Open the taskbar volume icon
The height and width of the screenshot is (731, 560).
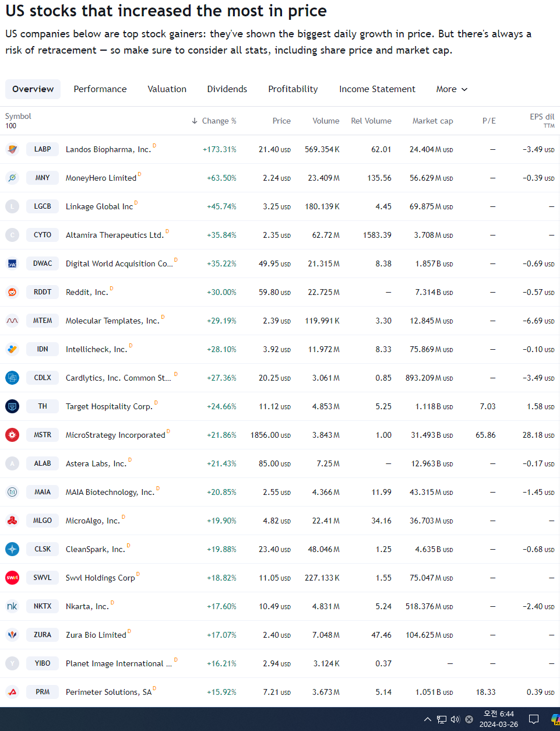click(x=455, y=719)
